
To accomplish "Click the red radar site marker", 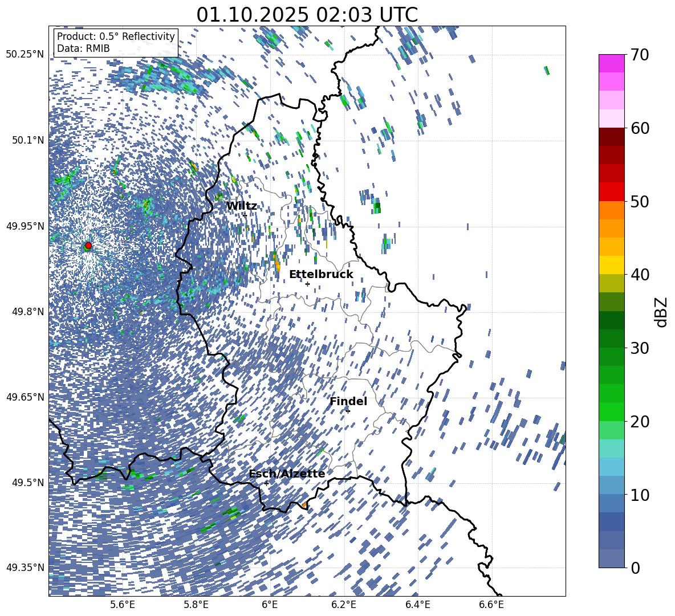I will click(88, 246).
